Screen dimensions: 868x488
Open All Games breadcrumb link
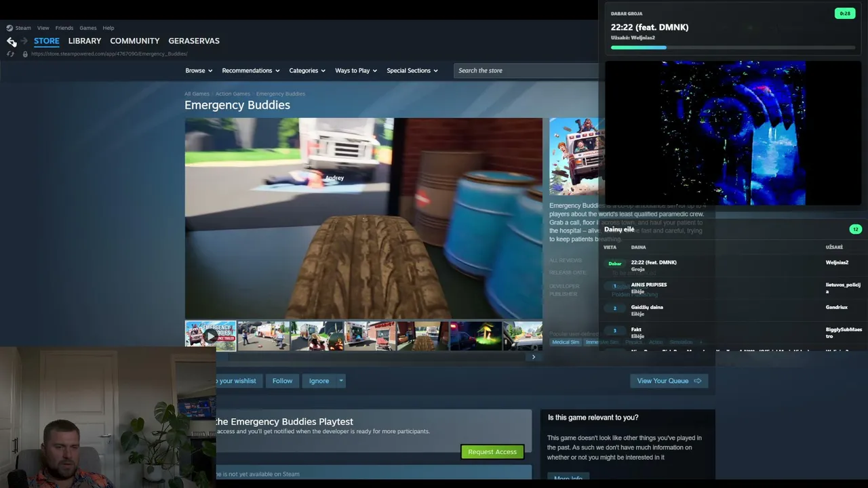pos(197,94)
